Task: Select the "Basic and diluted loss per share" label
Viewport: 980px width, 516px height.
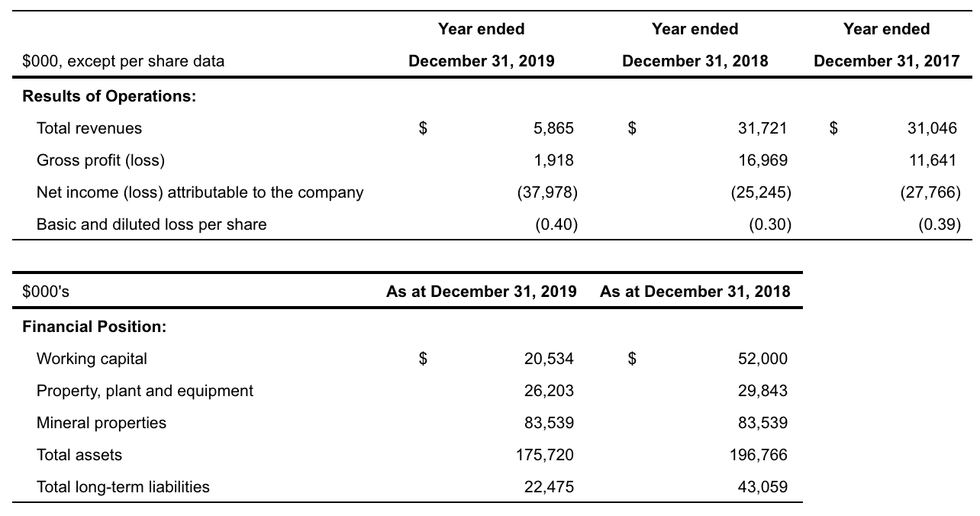Action: tap(151, 224)
